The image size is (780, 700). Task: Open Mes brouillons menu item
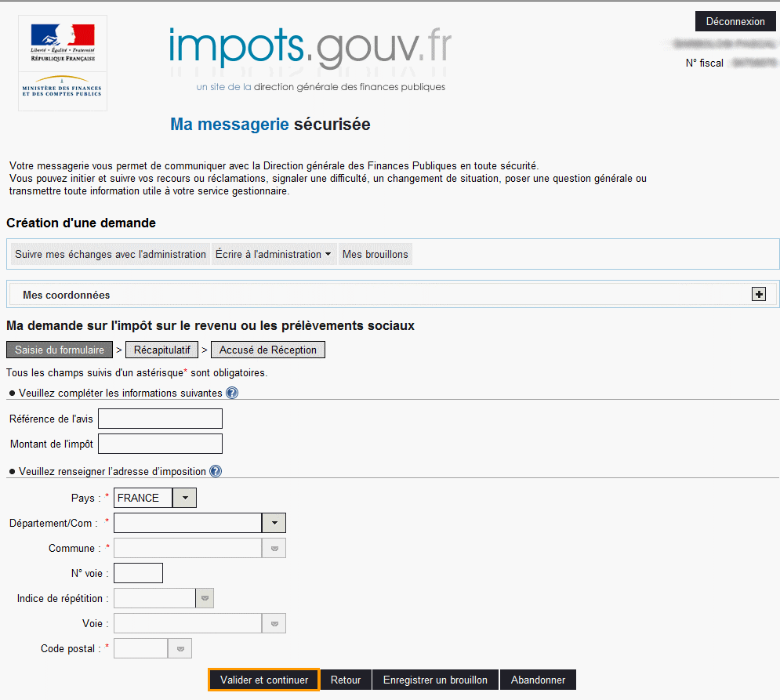(x=375, y=254)
